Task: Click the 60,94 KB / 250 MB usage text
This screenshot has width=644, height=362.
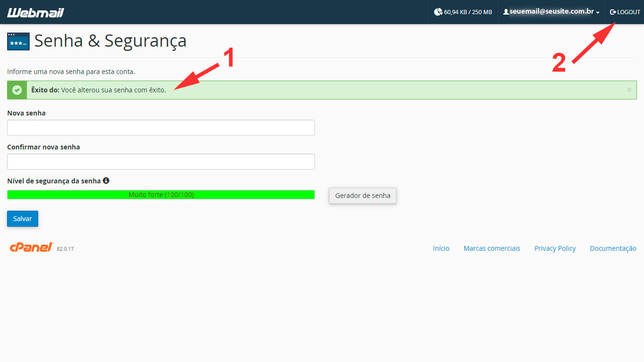Action: tap(468, 12)
